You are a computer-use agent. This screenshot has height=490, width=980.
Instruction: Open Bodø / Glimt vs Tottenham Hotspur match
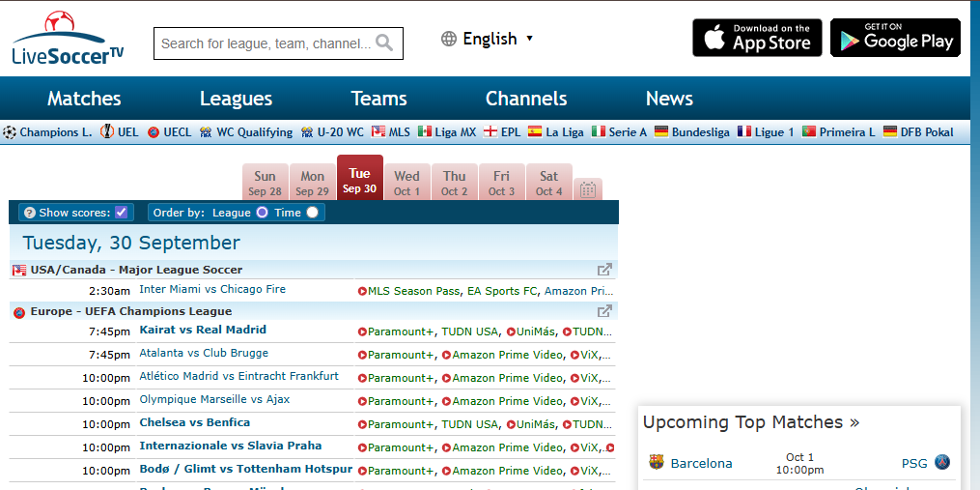tap(245, 469)
